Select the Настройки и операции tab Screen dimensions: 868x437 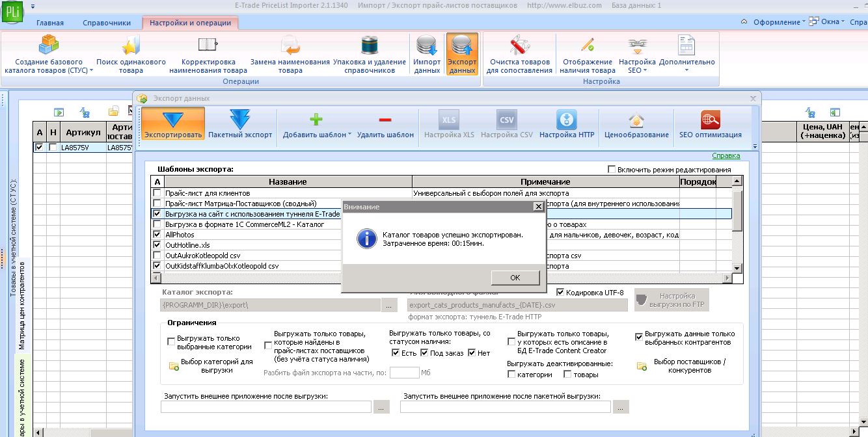(190, 23)
